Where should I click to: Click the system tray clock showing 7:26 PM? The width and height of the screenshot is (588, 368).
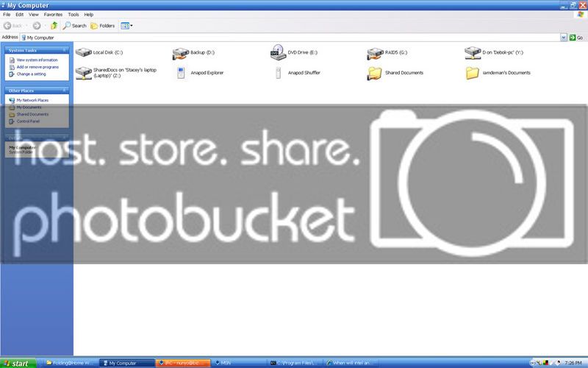tap(573, 363)
